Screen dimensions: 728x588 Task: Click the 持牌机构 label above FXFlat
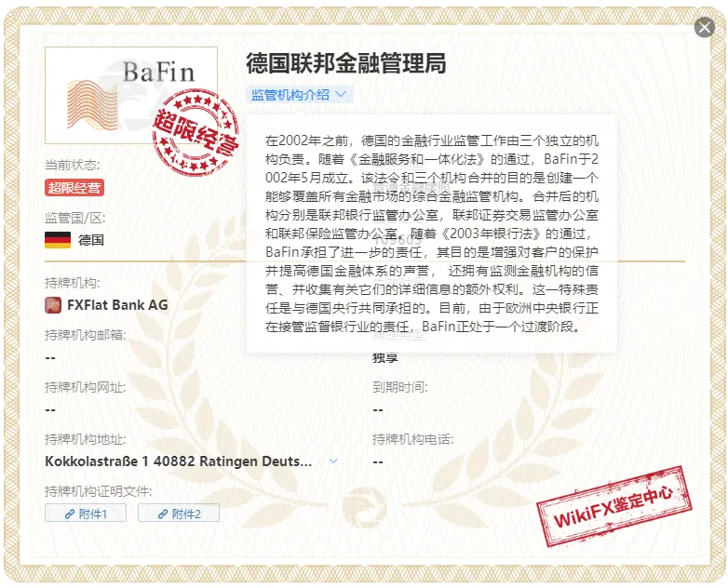click(x=72, y=283)
